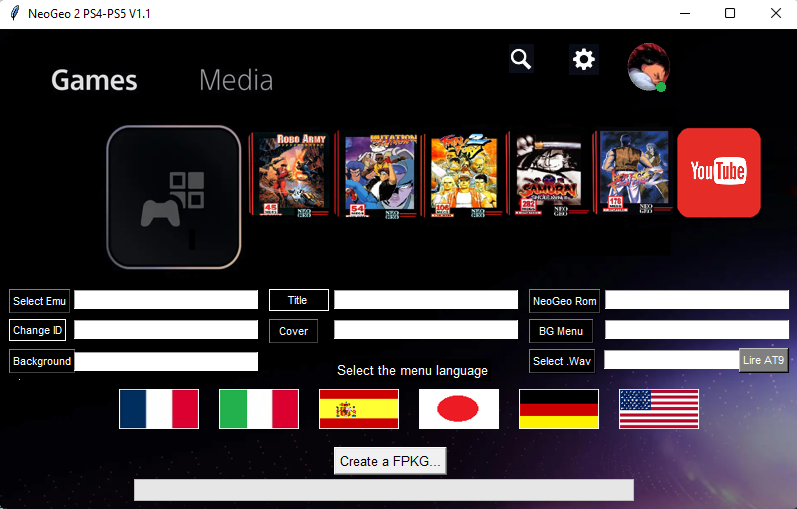Click the Lire AT9 button

(763, 360)
